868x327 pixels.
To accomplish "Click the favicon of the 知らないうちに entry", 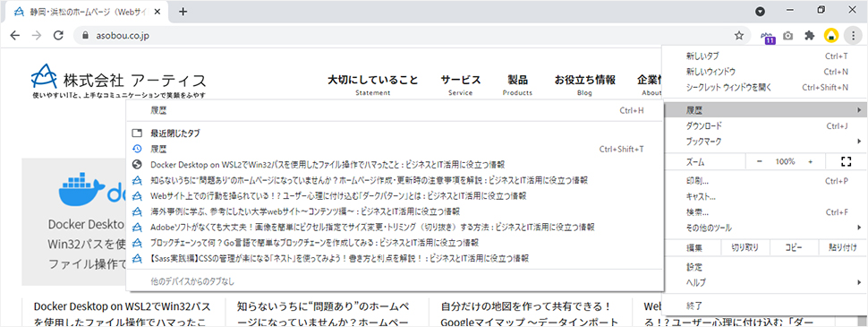I will click(137, 180).
